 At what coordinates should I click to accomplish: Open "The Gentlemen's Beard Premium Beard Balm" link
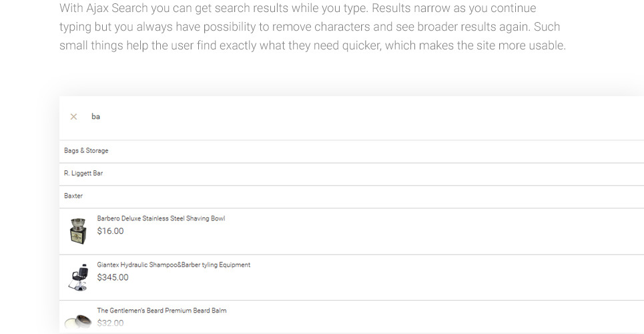point(162,311)
